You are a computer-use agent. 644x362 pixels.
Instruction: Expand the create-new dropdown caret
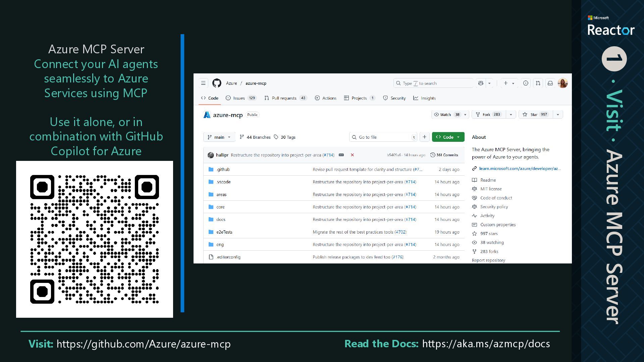tap(513, 83)
